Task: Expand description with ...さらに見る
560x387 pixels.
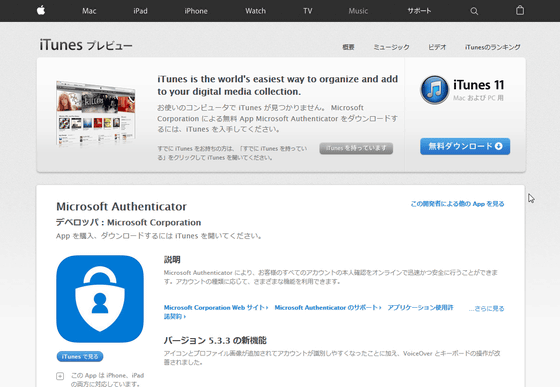Action: 486,308
